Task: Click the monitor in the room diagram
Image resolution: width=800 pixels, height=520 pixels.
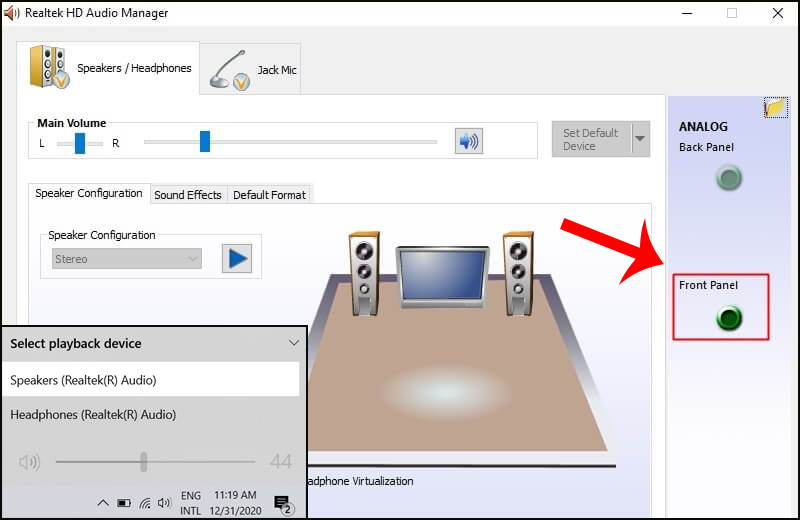Action: (x=442, y=277)
